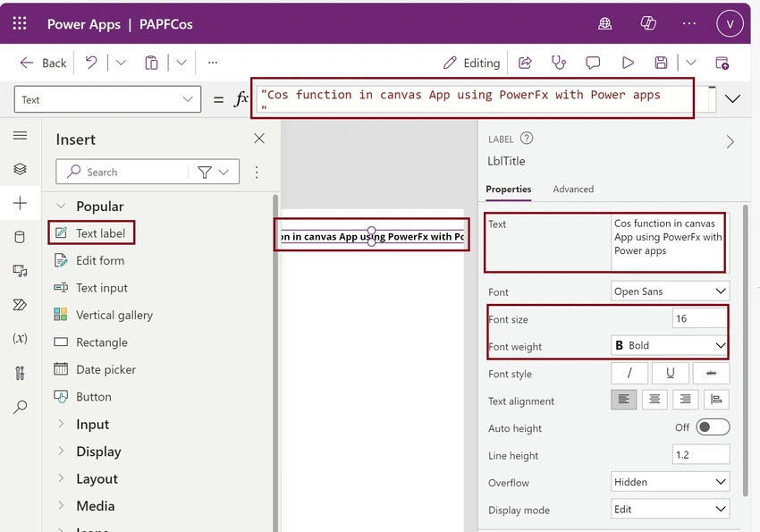Go Back using the arrow button
This screenshot has width=760, height=532.
[x=43, y=63]
